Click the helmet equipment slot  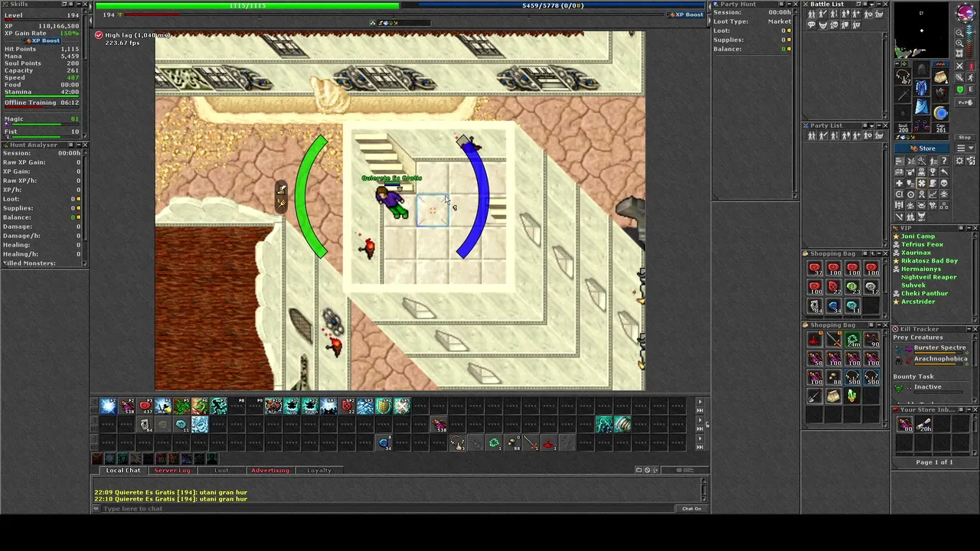pos(922,69)
